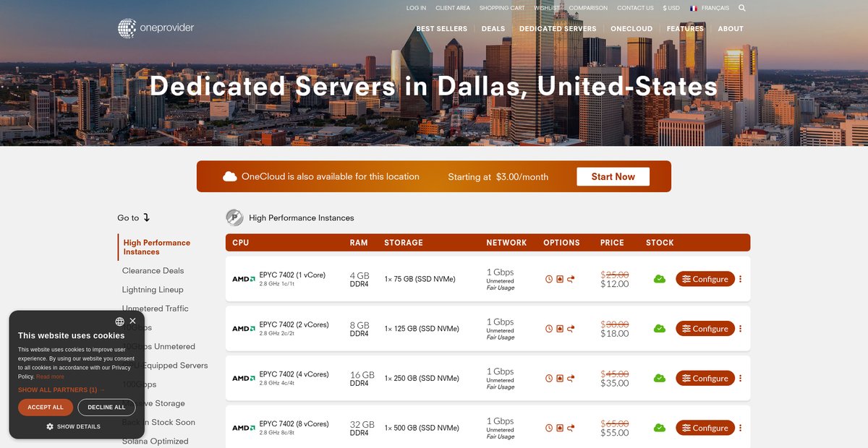Click the STOCK column header
The width and height of the screenshot is (868, 448).
click(660, 243)
